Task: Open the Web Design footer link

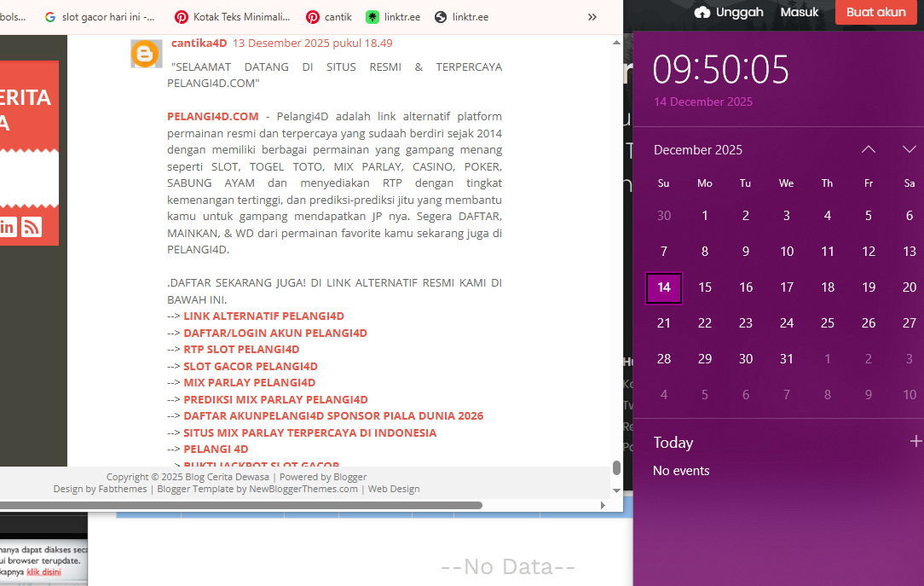Action: pyautogui.click(x=394, y=489)
